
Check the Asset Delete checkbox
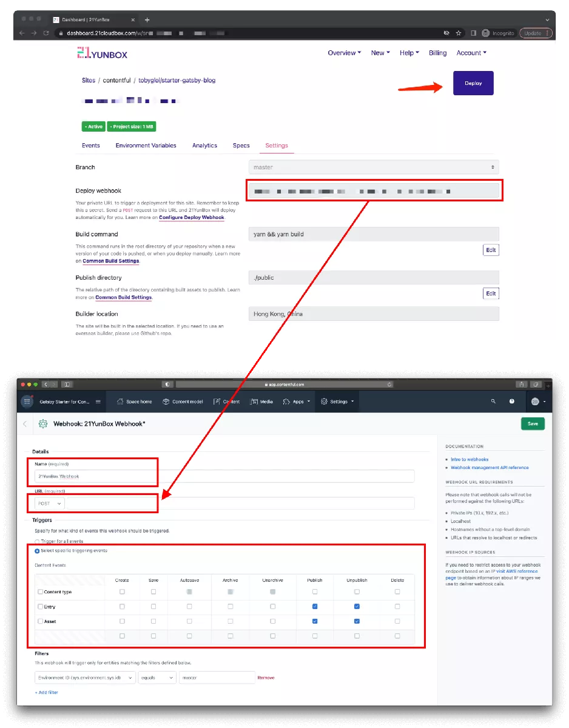pos(397,621)
